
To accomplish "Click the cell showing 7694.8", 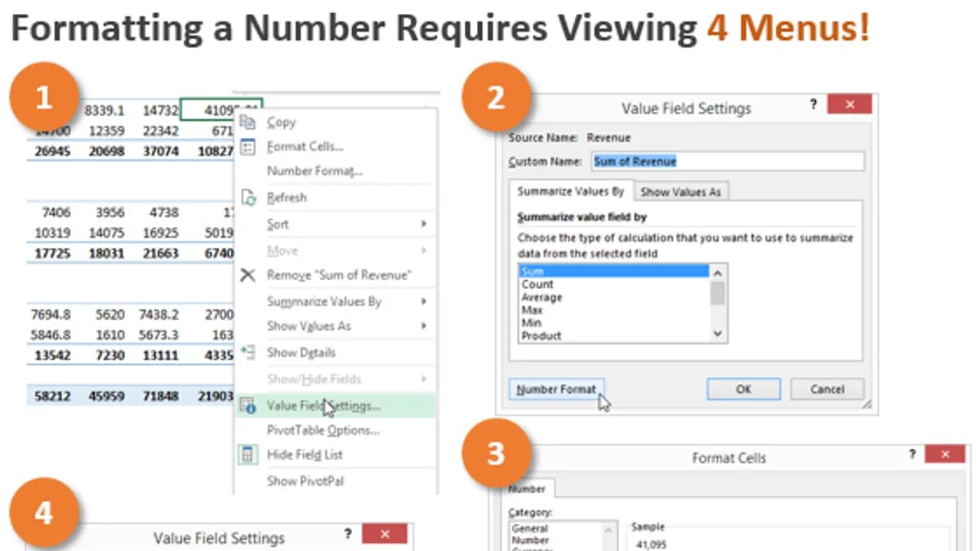I will pyautogui.click(x=51, y=314).
